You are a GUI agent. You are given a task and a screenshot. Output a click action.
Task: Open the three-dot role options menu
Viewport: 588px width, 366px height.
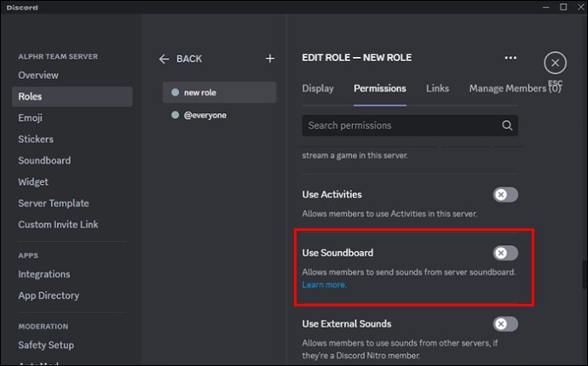click(510, 58)
